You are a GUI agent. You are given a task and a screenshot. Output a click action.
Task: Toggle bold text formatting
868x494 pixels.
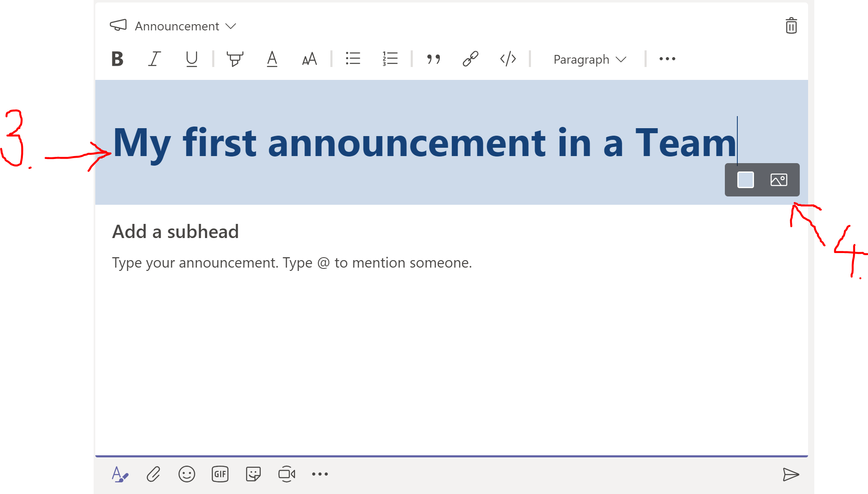(117, 59)
